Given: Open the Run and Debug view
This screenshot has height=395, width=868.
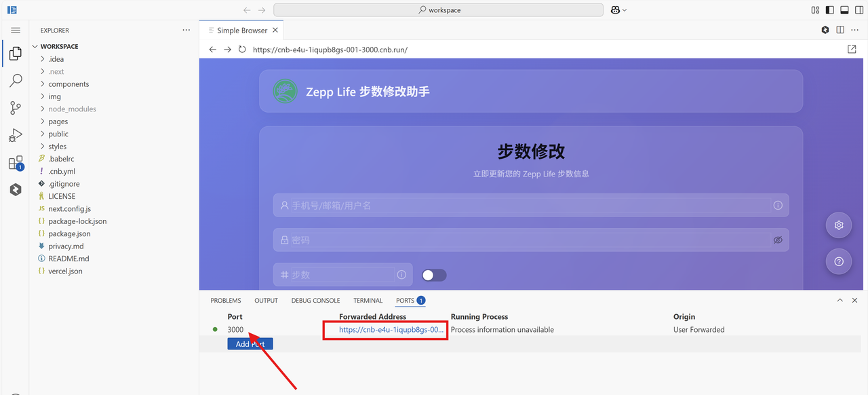Looking at the screenshot, I should [x=15, y=135].
